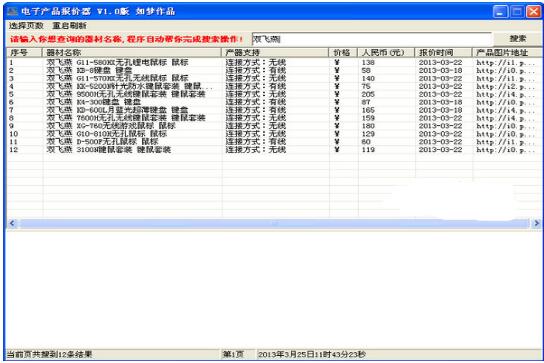Select the D-500F 无孔鼠标 row
The image size is (544, 363).
[x=274, y=142]
